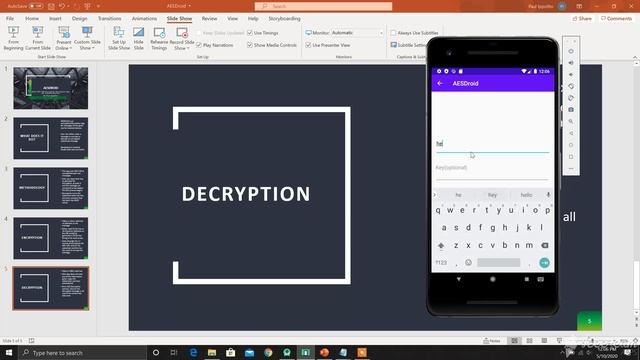Switch to the Design tab
640x360 pixels.
(x=80, y=18)
